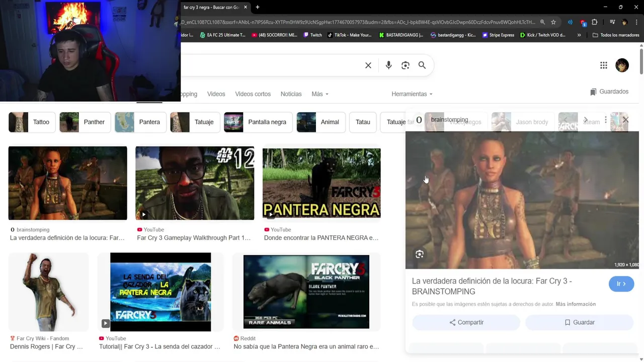Focus the browser address bar URL

358,22
